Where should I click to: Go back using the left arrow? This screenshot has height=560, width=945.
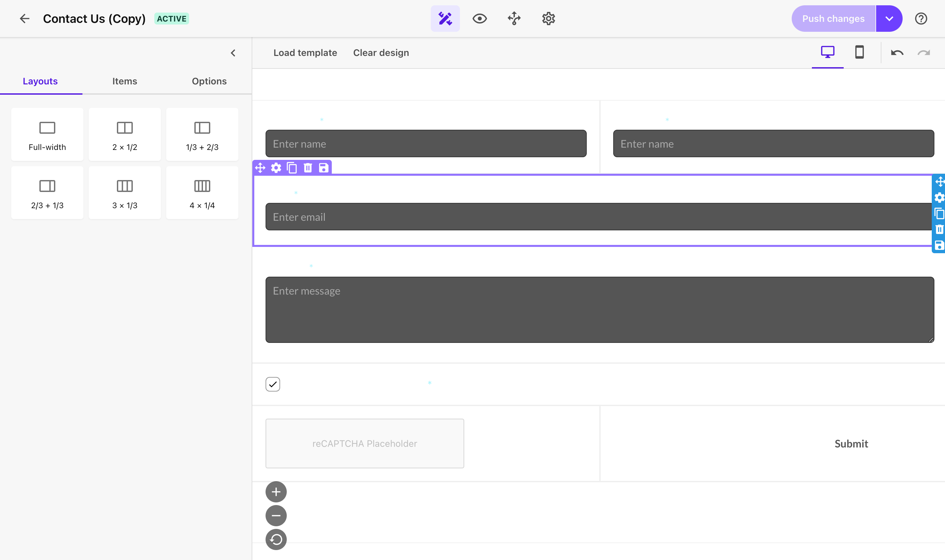click(x=25, y=18)
